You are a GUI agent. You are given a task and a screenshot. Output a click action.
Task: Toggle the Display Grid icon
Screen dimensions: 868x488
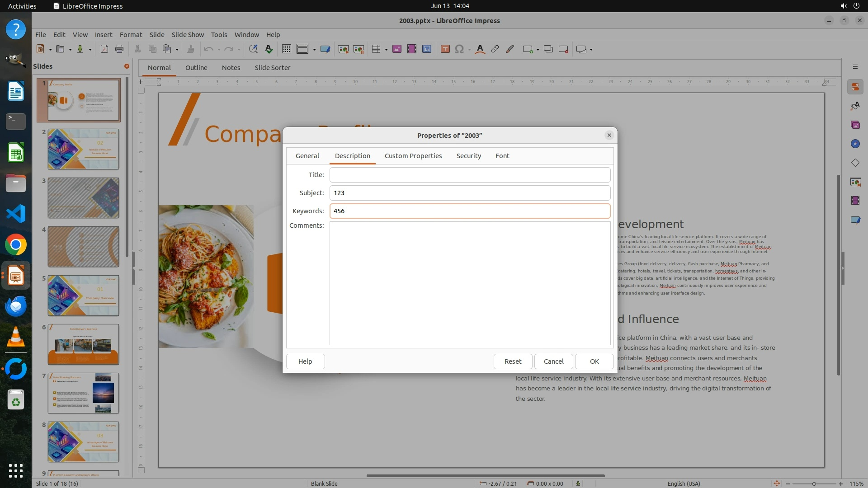286,49
